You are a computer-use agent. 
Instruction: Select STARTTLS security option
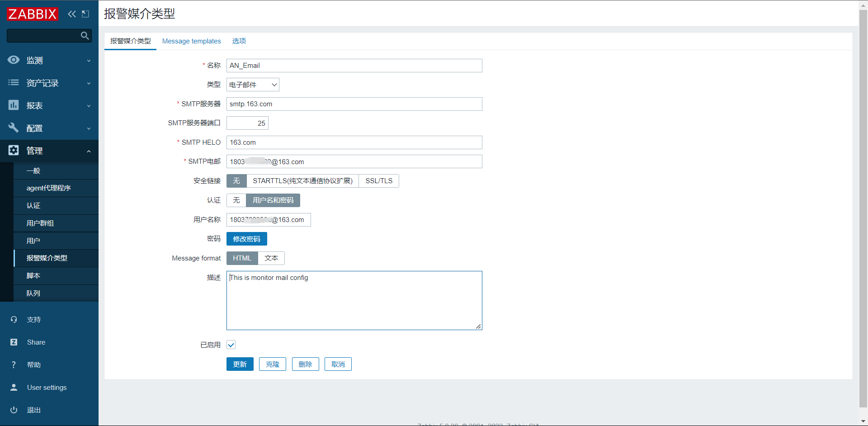pos(302,181)
